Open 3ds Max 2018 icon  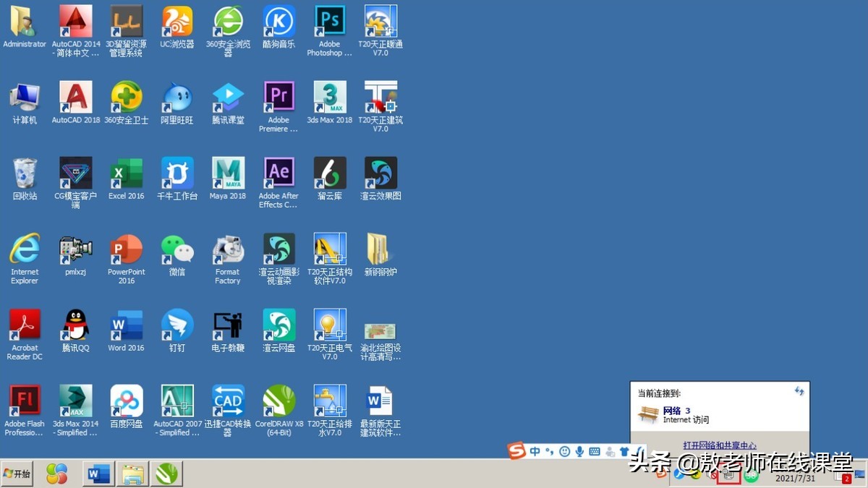pos(329,98)
